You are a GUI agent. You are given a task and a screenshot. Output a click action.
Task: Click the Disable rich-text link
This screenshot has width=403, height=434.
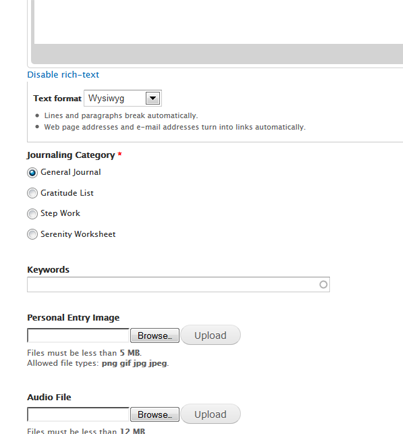(63, 75)
